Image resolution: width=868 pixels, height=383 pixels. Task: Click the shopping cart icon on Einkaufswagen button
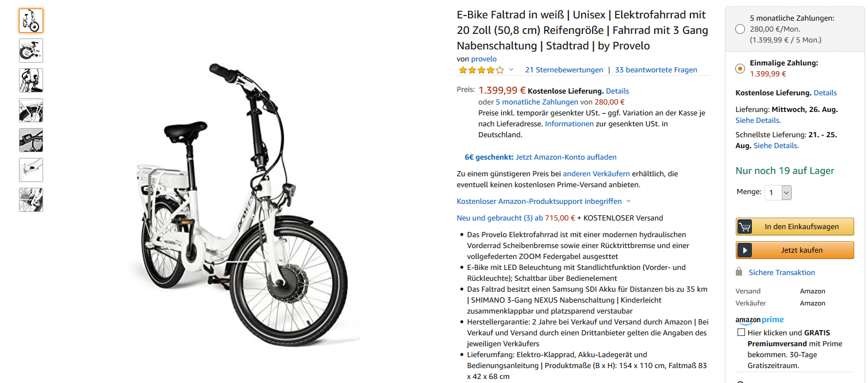coord(745,226)
